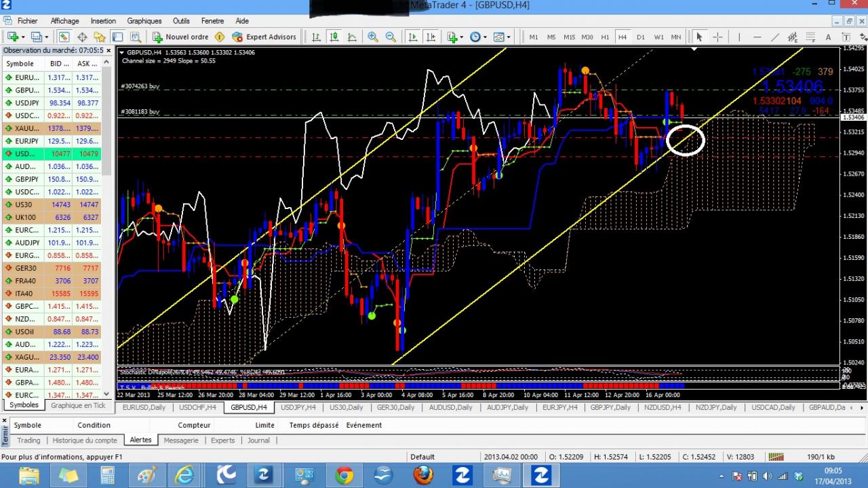The width and height of the screenshot is (868, 488).
Task: Click the yellow diamond MetaEditor icon
Action: point(220,37)
